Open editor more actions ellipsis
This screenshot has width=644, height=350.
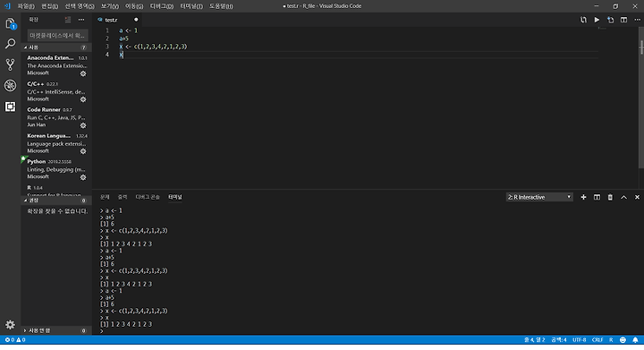637,20
